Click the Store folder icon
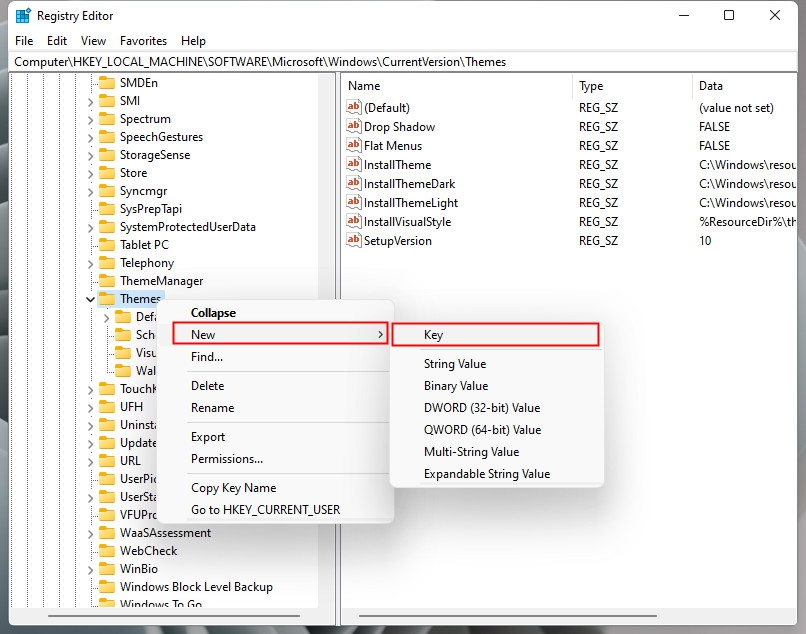Viewport: 806px width, 634px height. (106, 173)
